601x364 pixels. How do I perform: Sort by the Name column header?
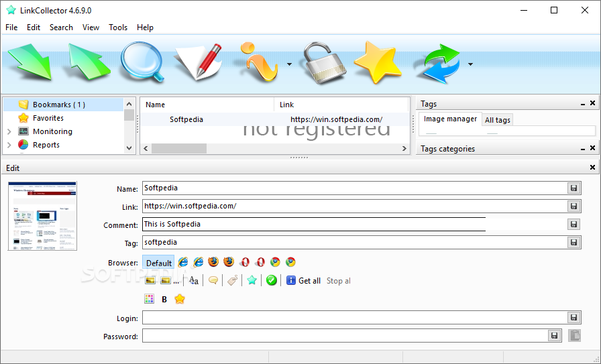coord(207,105)
